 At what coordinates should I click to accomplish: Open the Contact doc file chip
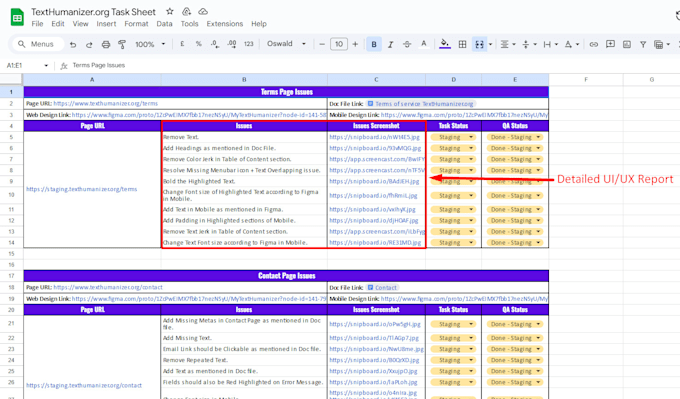[382, 288]
